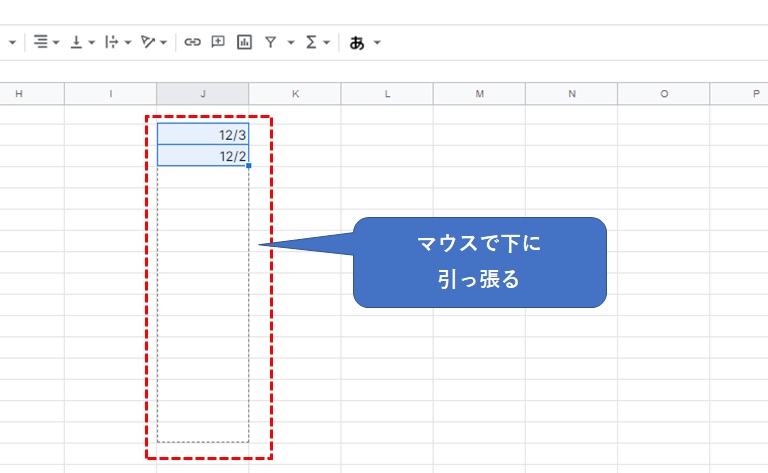
Task: Select column M header
Action: [x=479, y=94]
